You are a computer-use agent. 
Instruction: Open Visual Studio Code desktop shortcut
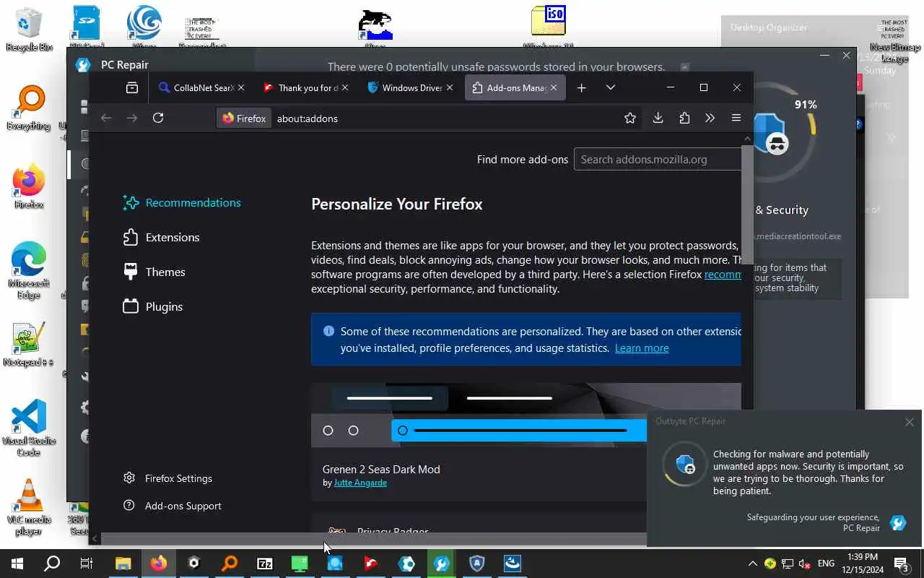tap(29, 428)
